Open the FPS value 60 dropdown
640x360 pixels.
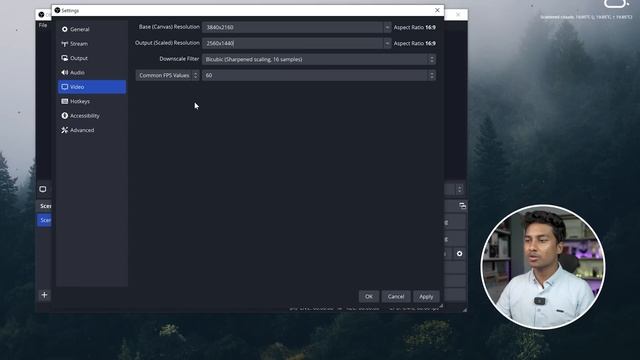click(319, 76)
